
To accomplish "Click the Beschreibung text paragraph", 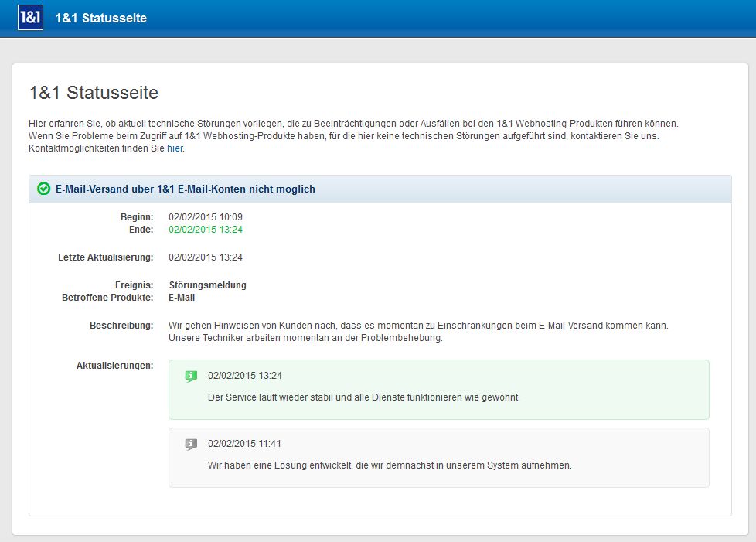I will [x=418, y=332].
